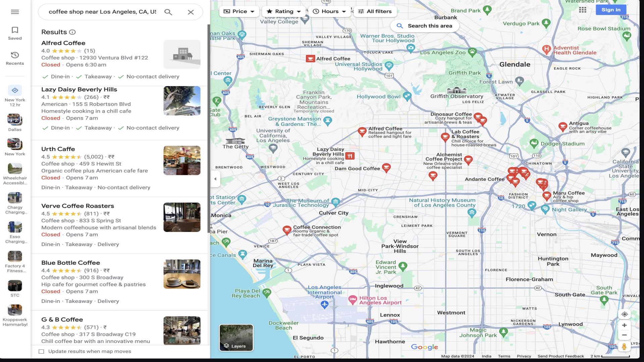The width and height of the screenshot is (644, 362).
Task: Click the New York 12 hr directions shortcut
Action: click(15, 96)
